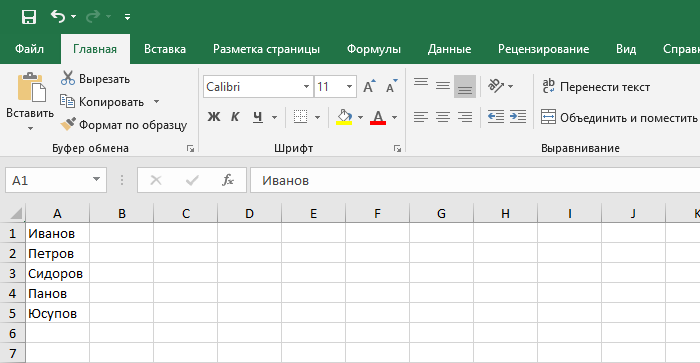Click the decrease indent icon
The width and height of the screenshot is (700, 363).
click(496, 117)
